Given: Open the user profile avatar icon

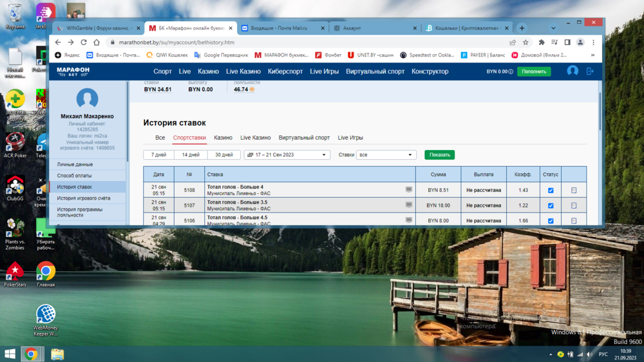Looking at the screenshot, I should click(x=572, y=71).
